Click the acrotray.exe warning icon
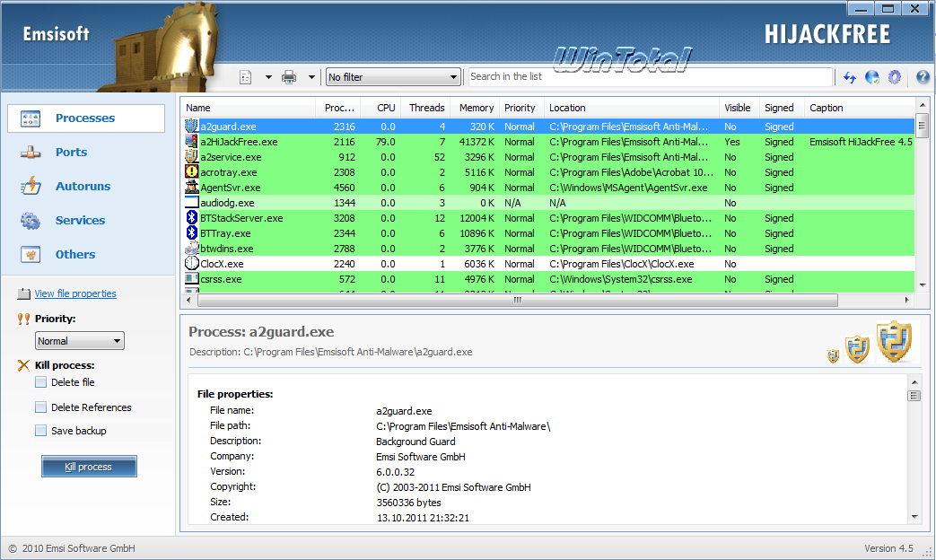 click(192, 172)
